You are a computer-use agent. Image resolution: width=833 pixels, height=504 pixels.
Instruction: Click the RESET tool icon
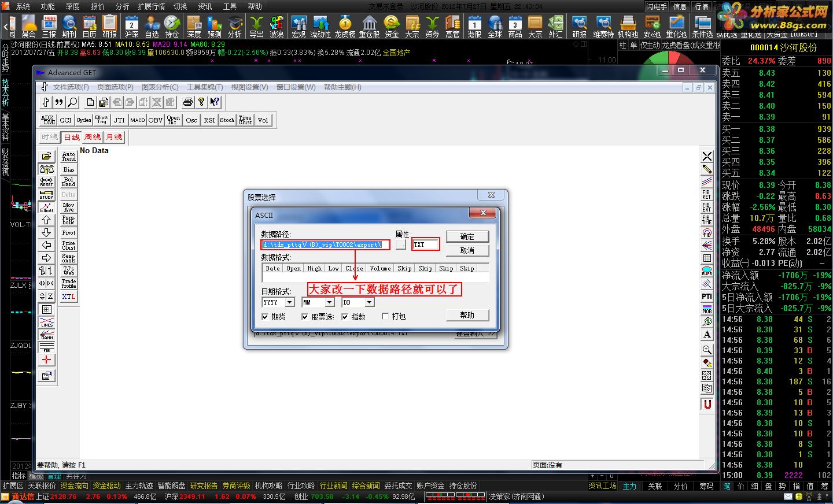[47, 181]
